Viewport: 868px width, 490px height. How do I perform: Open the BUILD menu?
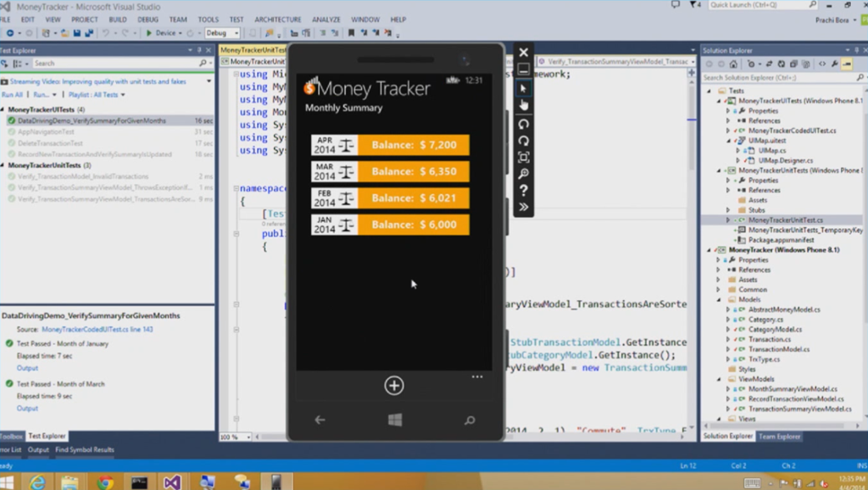[x=117, y=19]
